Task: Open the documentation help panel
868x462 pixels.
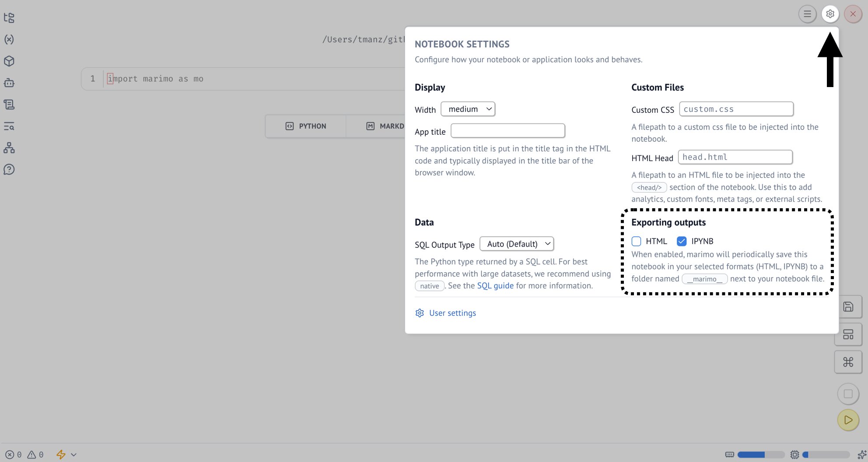Action: click(x=9, y=169)
